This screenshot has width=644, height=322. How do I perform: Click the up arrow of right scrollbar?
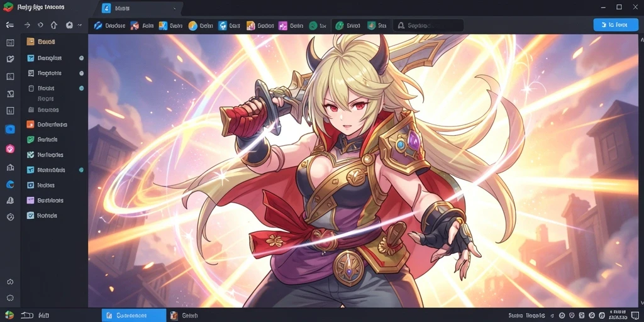[641, 40]
